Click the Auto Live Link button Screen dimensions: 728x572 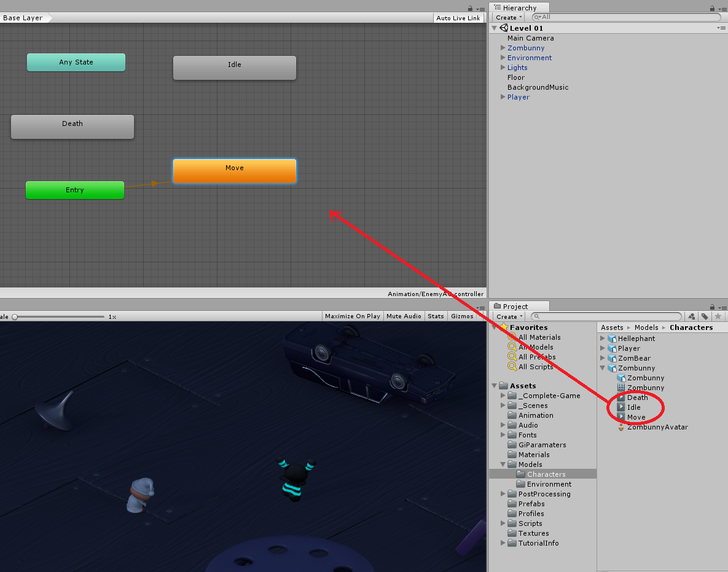point(458,18)
